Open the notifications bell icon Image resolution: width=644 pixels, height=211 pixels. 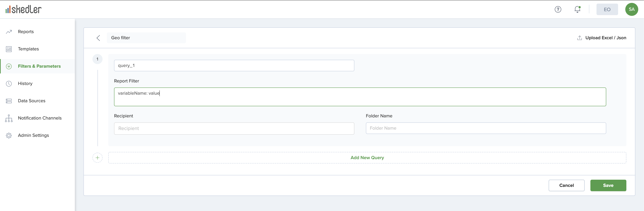point(577,10)
